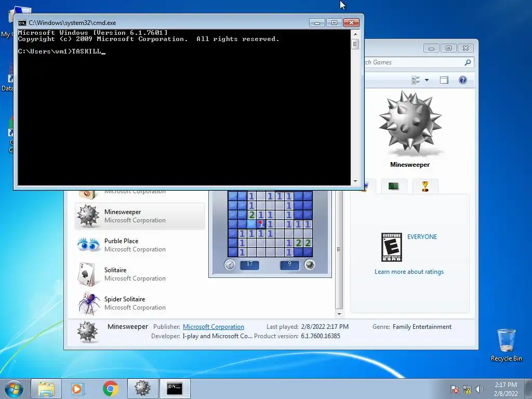
Task: Click the cmd scrollbar thumb
Action: [355, 44]
